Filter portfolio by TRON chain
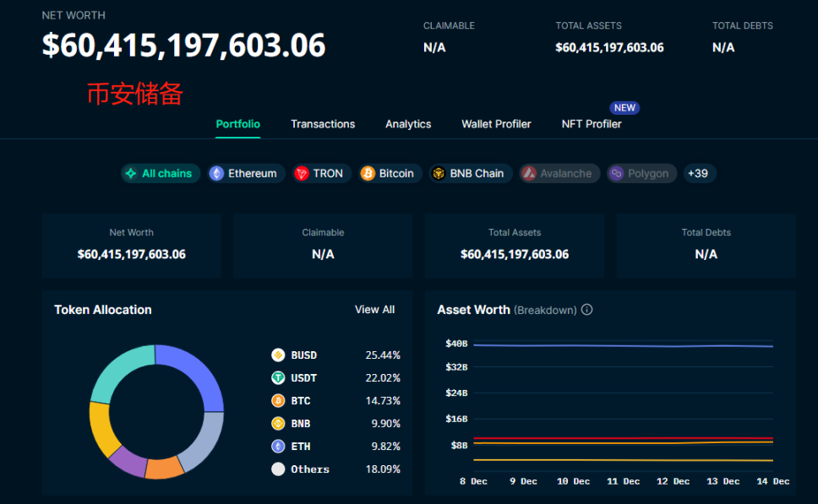The height and width of the screenshot is (504, 818). click(x=321, y=174)
